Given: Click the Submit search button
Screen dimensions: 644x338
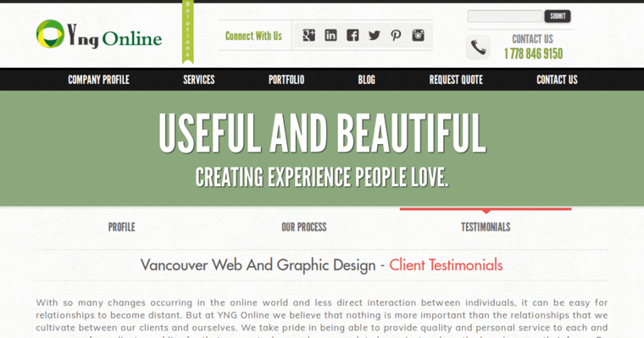Looking at the screenshot, I should click(x=558, y=16).
